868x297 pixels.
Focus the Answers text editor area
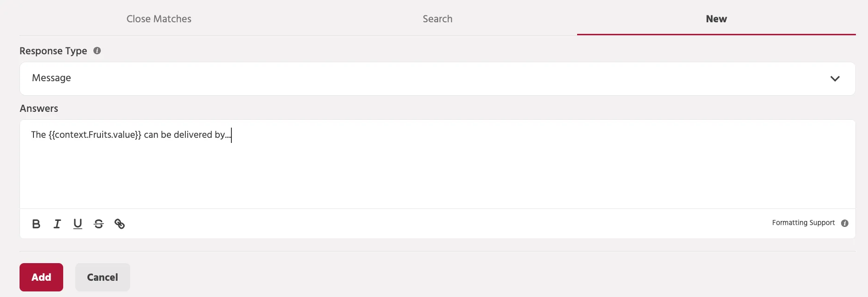coord(437,164)
